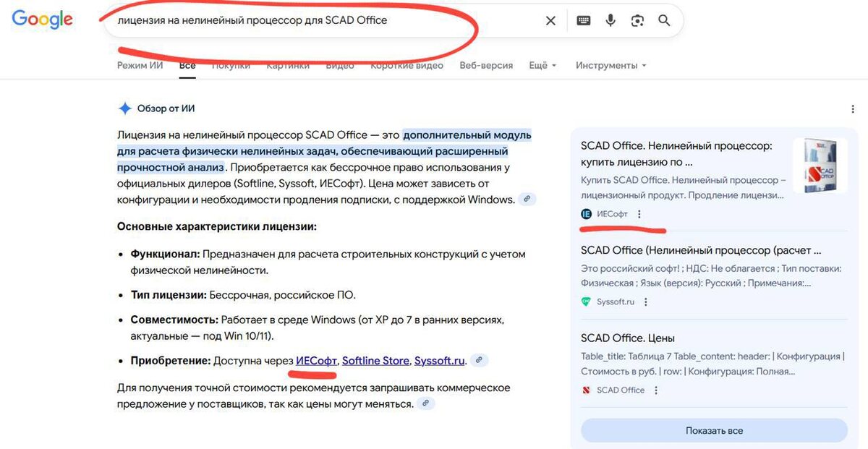Image resolution: width=868 pixels, height=449 pixels.
Task: Click the Syssoft.ru source favicon
Action: click(586, 302)
